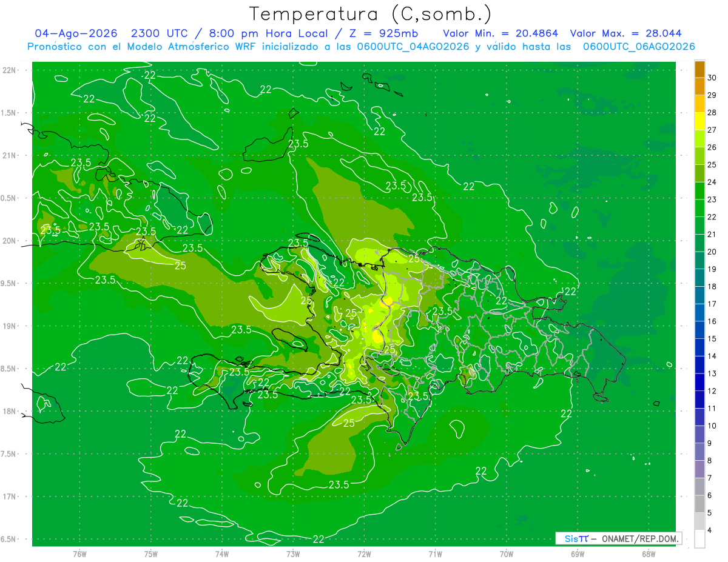Pick the white swatch at color scale bottom
Screen dimensions: 728x562
tap(699, 538)
